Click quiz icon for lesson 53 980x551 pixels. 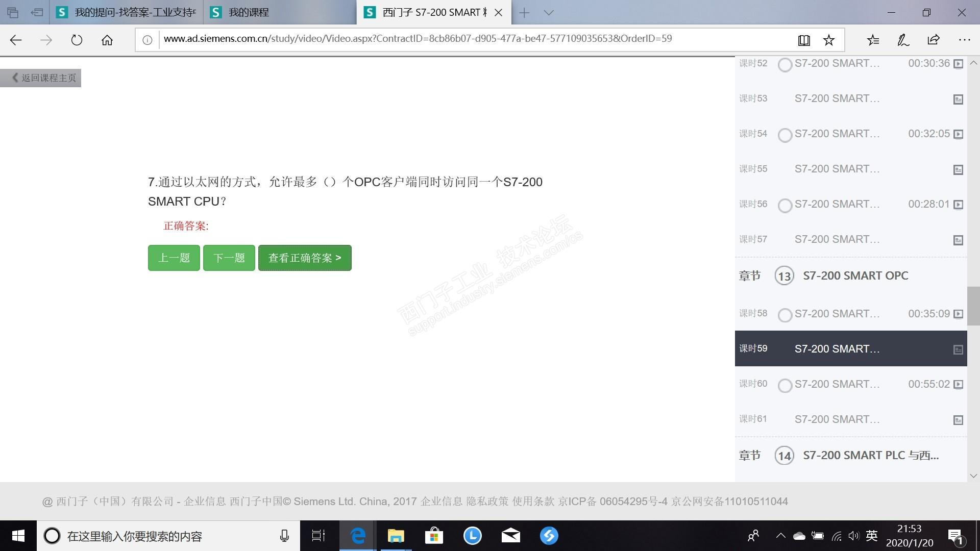pos(958,99)
